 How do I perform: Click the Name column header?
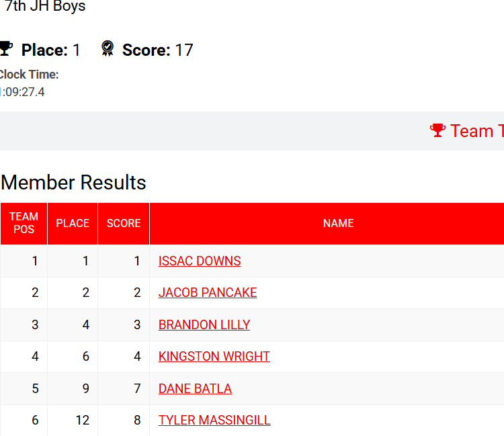pyautogui.click(x=338, y=223)
